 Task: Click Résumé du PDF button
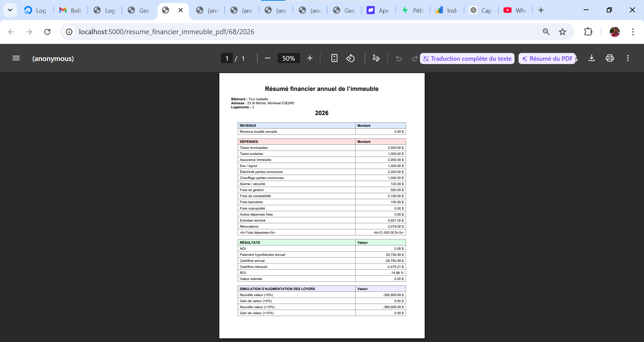coord(547,59)
